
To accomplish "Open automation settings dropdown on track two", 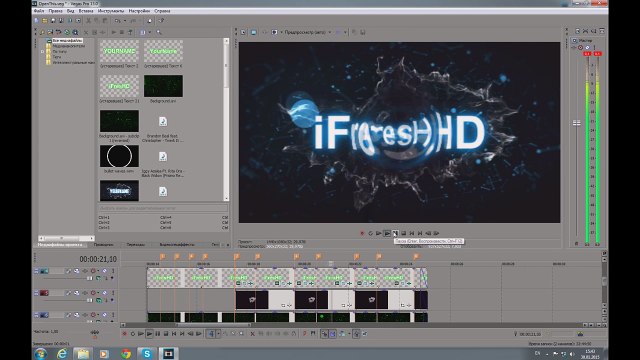I will click(x=98, y=293).
